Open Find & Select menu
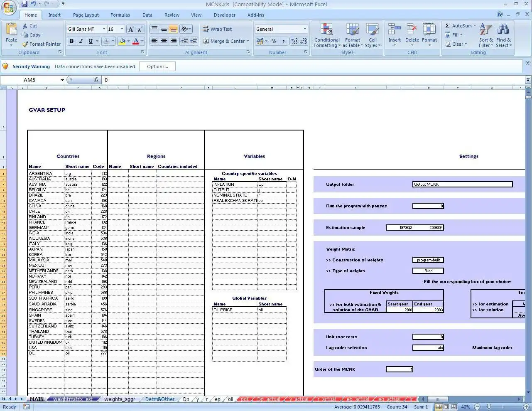This screenshot has width=532, height=411. click(503, 36)
